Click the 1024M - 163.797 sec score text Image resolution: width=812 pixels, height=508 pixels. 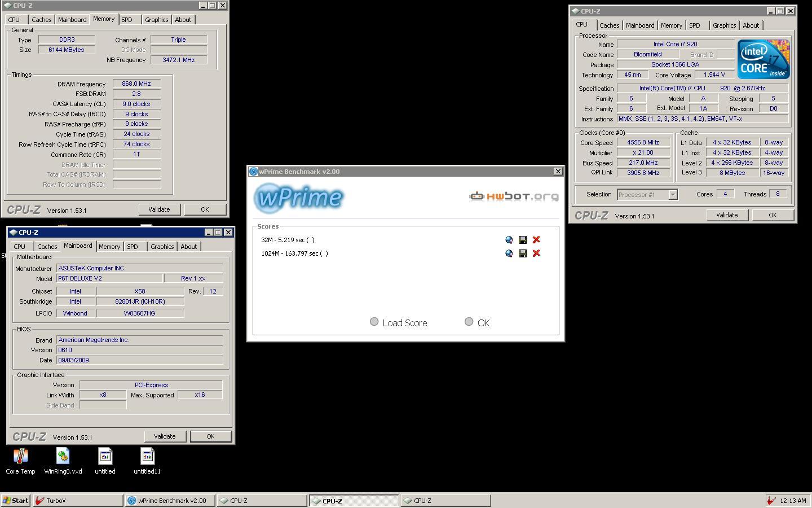tap(294, 253)
